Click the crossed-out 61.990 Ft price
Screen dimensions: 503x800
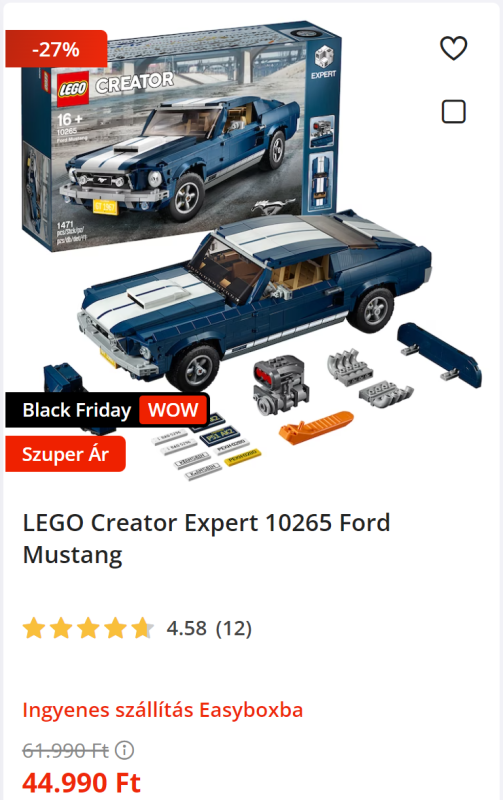65,751
